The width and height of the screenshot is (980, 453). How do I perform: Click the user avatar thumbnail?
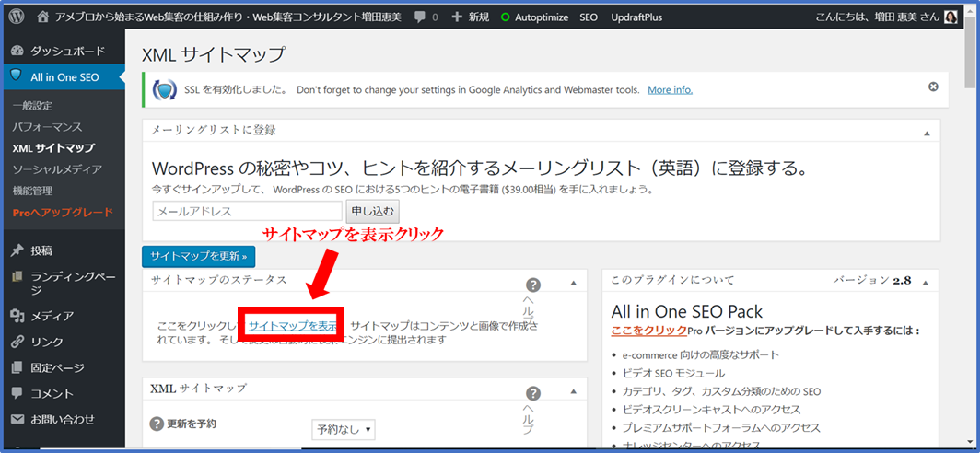(x=950, y=17)
